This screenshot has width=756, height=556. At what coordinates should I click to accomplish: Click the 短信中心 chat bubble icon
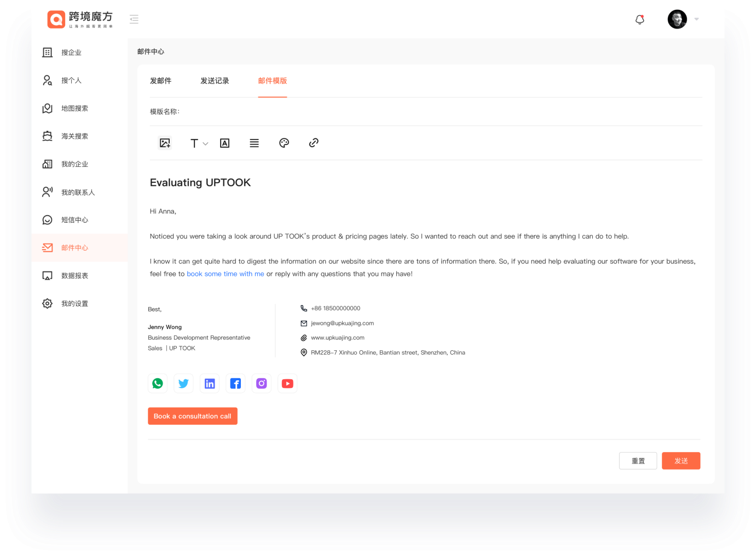click(x=48, y=220)
